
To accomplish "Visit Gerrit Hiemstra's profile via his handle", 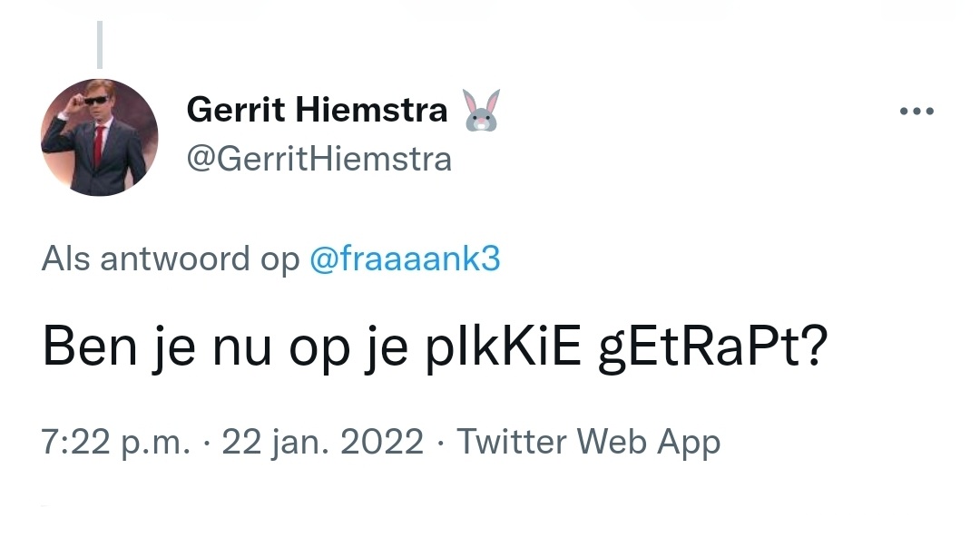I will click(x=319, y=159).
